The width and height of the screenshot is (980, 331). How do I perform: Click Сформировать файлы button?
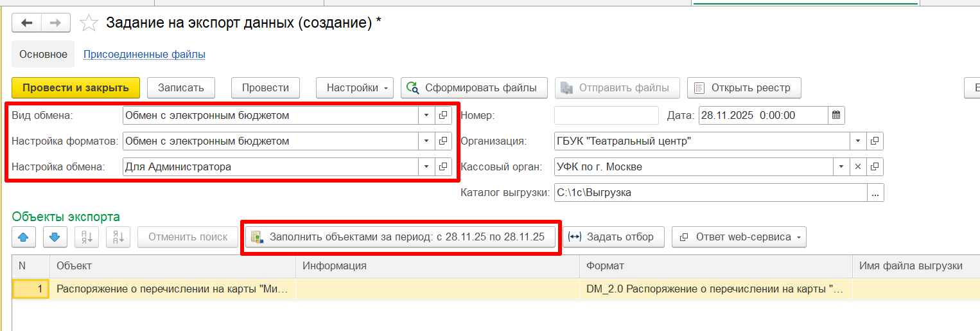(x=473, y=88)
